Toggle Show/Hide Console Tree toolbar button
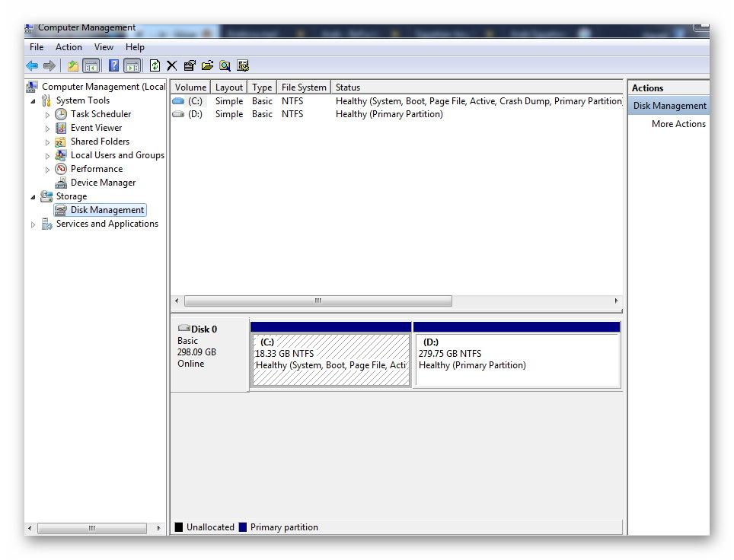This screenshot has height=560, width=734. coord(91,66)
